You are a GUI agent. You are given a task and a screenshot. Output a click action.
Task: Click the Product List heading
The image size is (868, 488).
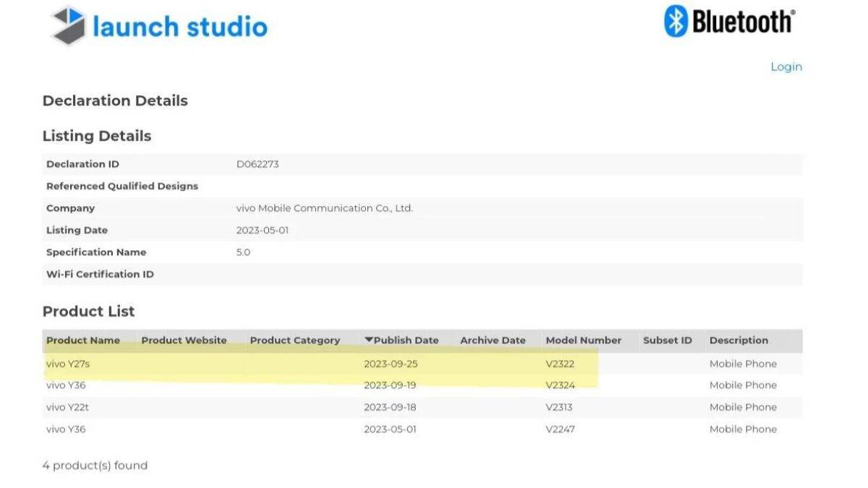coord(89,312)
